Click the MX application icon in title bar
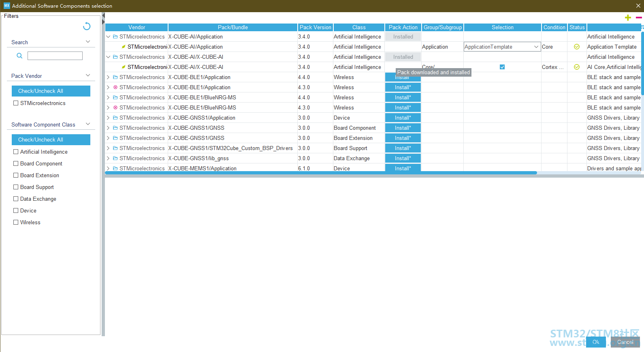Screen dimensions: 644x352 (6, 6)
